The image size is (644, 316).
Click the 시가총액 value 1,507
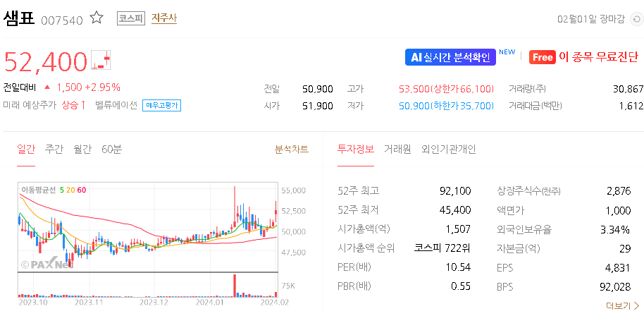point(459,229)
